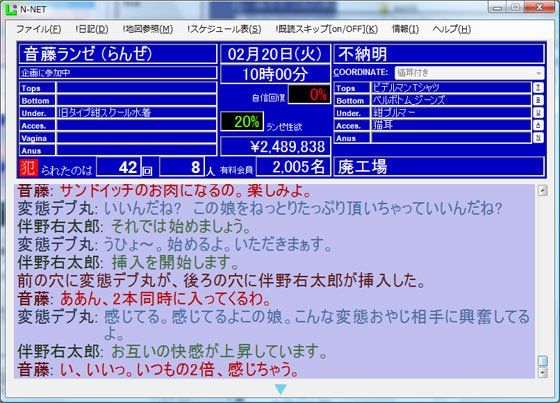Click the T button beside ビデルマンTシャツ

(538, 88)
